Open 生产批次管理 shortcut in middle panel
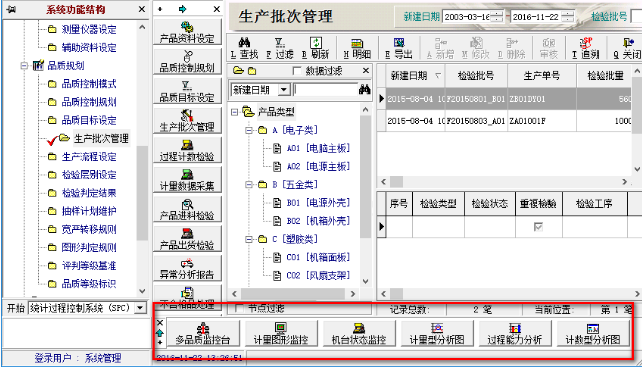This screenshot has width=642, height=374. tap(187, 120)
